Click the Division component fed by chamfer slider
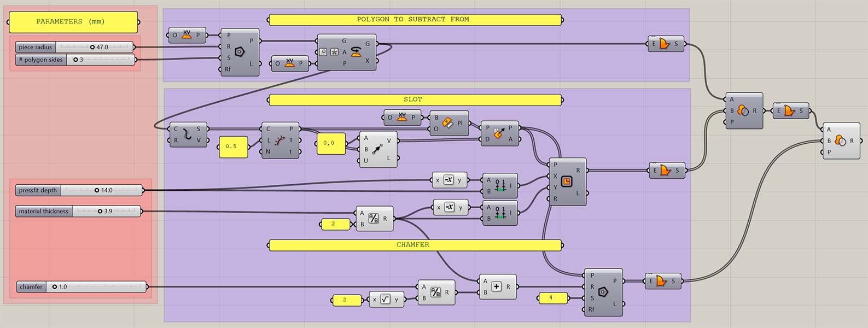 point(436,292)
